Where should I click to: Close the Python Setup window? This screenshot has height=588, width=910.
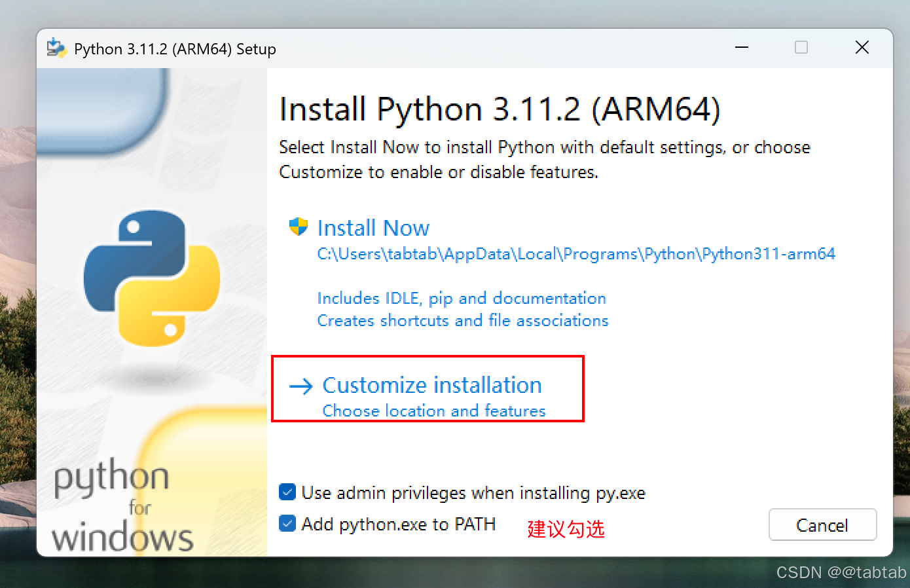pos(862,47)
